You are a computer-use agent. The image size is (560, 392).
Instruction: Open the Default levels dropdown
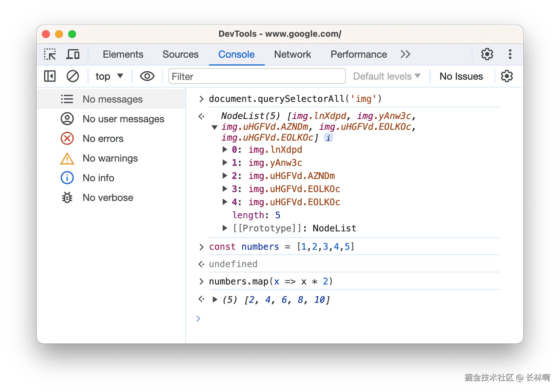(387, 76)
